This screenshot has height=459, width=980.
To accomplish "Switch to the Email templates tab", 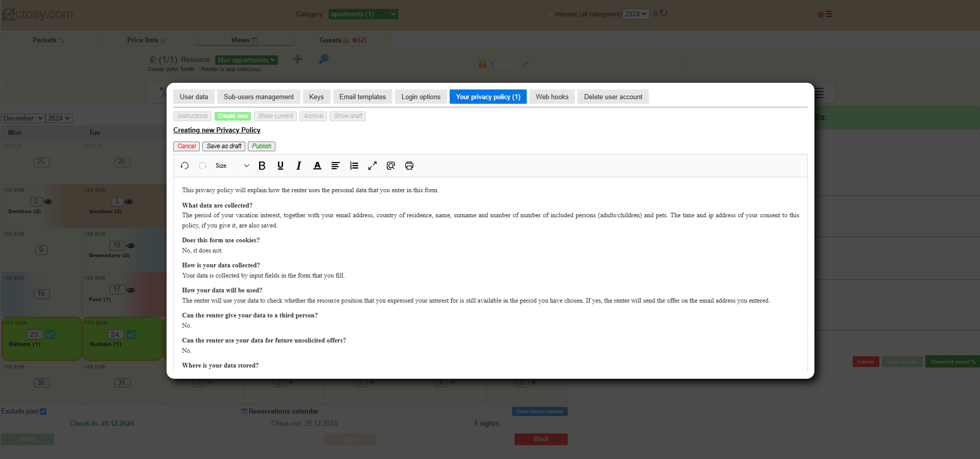I will click(362, 97).
